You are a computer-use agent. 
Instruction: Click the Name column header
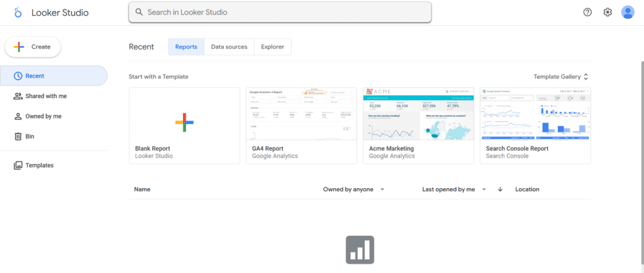coord(142,189)
